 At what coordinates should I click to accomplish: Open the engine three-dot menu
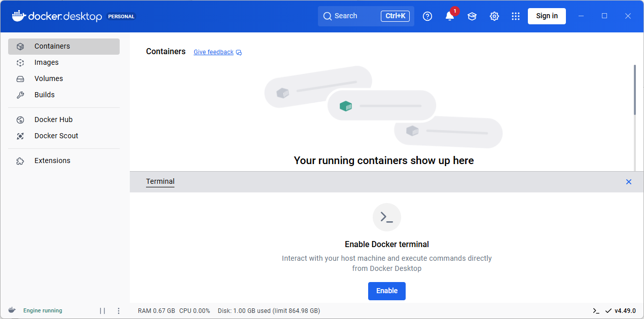pyautogui.click(x=119, y=311)
